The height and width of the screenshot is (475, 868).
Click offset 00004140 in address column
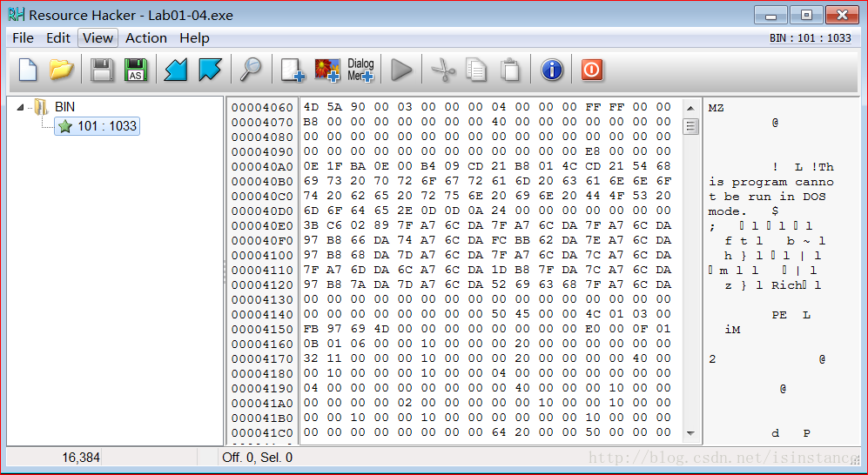(262, 315)
